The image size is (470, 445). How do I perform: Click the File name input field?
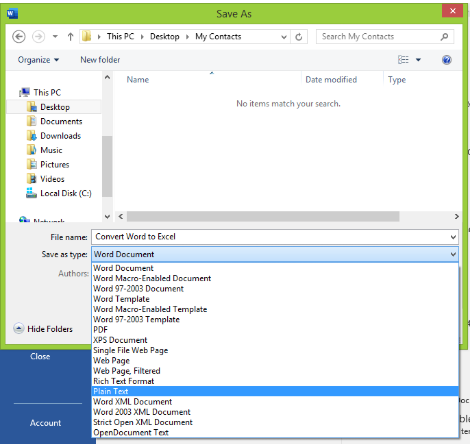pyautogui.click(x=270, y=237)
